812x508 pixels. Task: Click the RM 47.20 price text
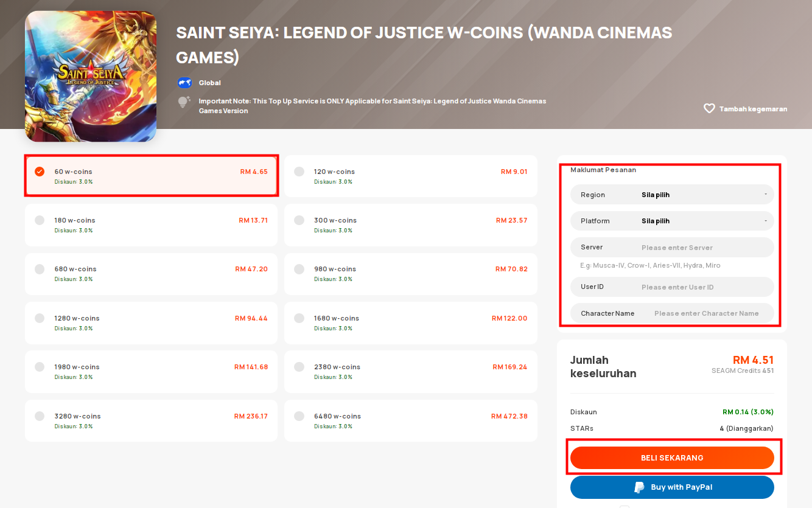[251, 269]
